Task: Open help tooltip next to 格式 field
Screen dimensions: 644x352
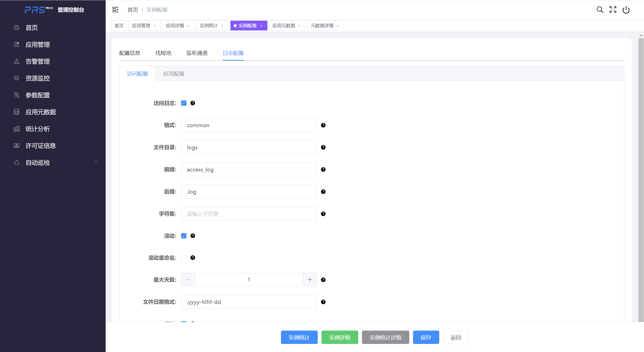Action: coord(323,125)
